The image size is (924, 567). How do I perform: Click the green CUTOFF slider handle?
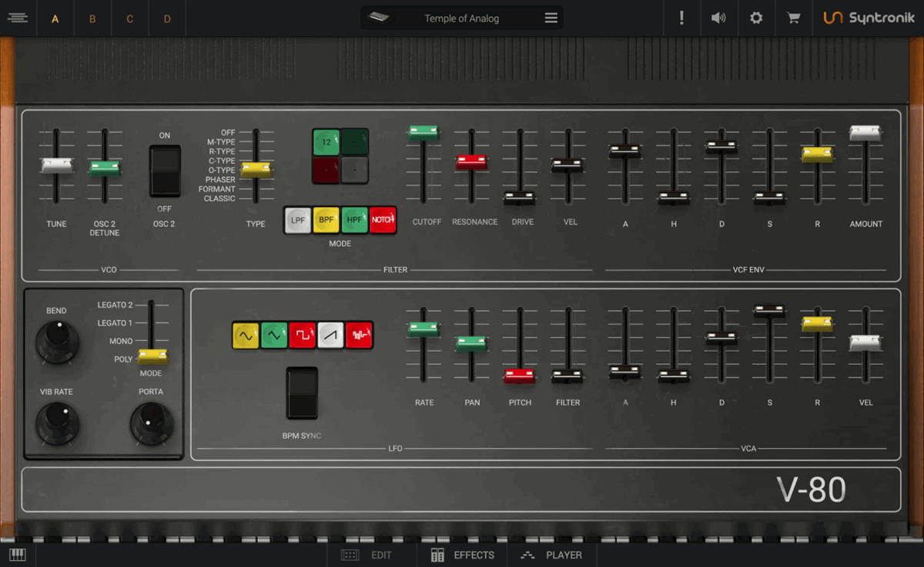[423, 132]
